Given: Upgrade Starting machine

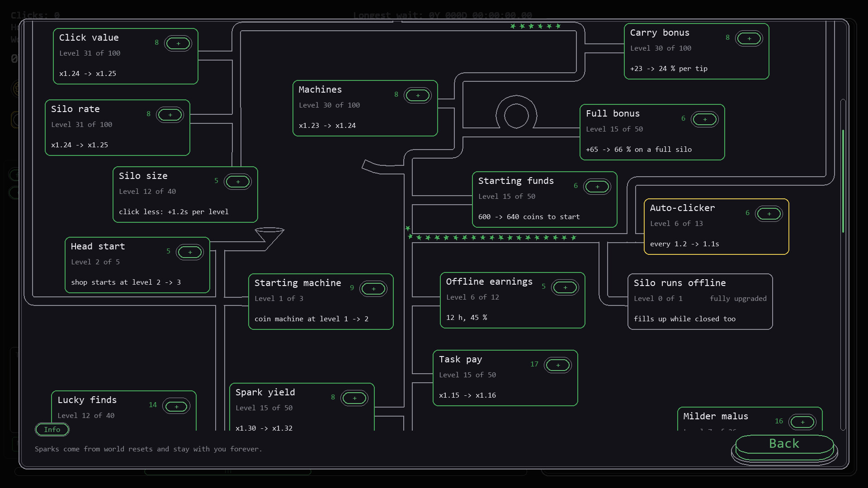Looking at the screenshot, I should click(x=373, y=289).
